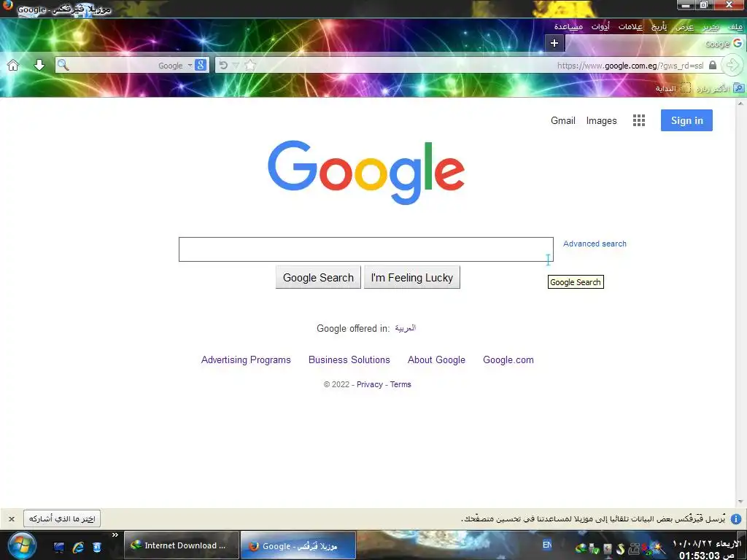The width and height of the screenshot is (747, 560).
Task: Open the downloads arrow icon
Action: pos(39,65)
